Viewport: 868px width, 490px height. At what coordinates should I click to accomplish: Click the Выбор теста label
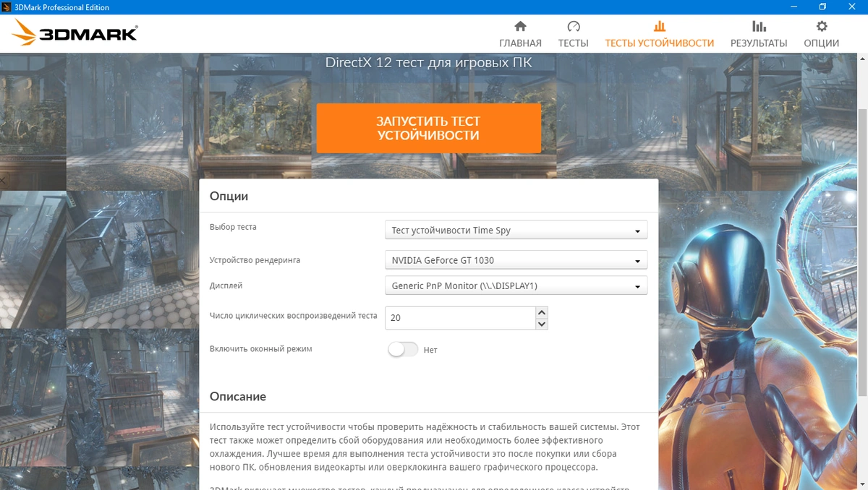point(233,227)
